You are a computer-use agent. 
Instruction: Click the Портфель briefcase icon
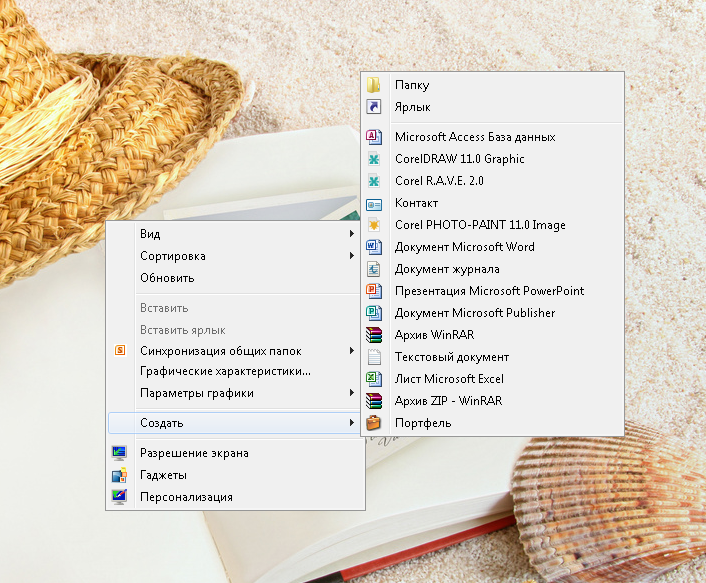pos(374,423)
